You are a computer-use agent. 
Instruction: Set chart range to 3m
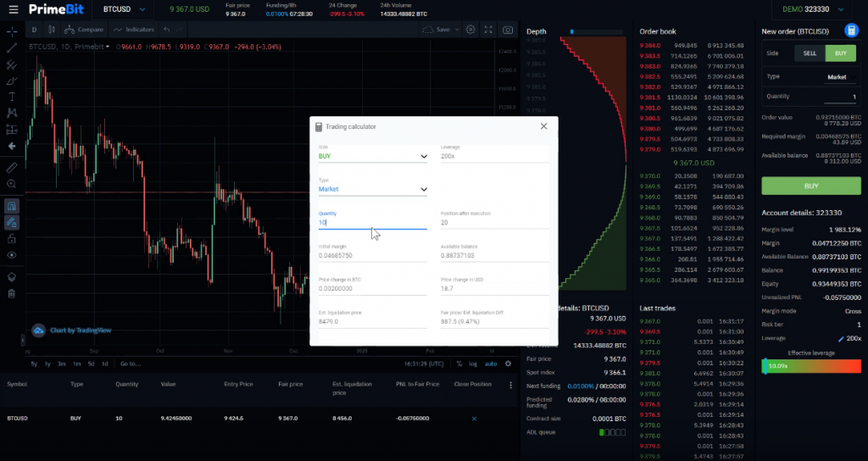(62, 364)
